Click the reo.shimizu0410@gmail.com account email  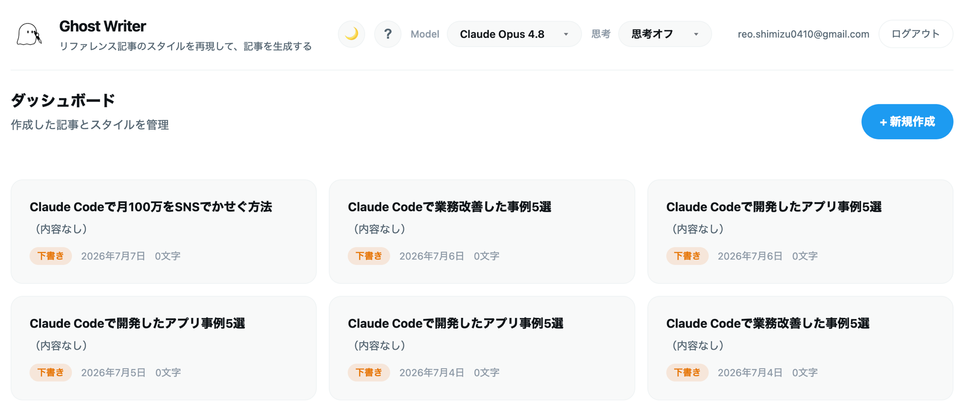pos(803,34)
